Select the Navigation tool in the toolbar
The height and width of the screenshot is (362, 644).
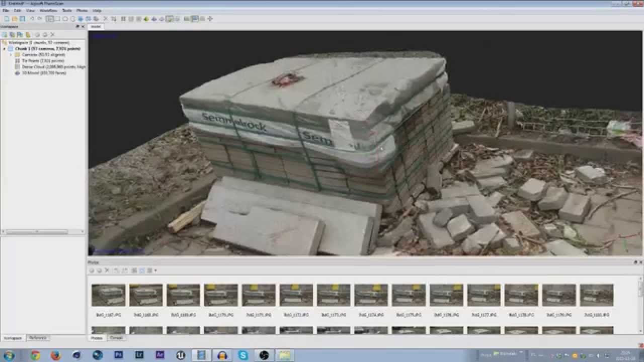50,19
